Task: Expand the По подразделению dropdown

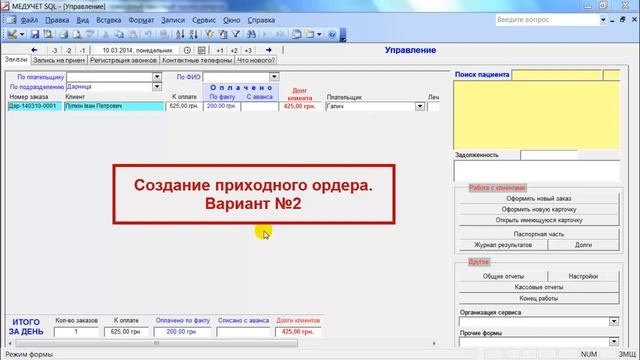Action: pos(157,87)
